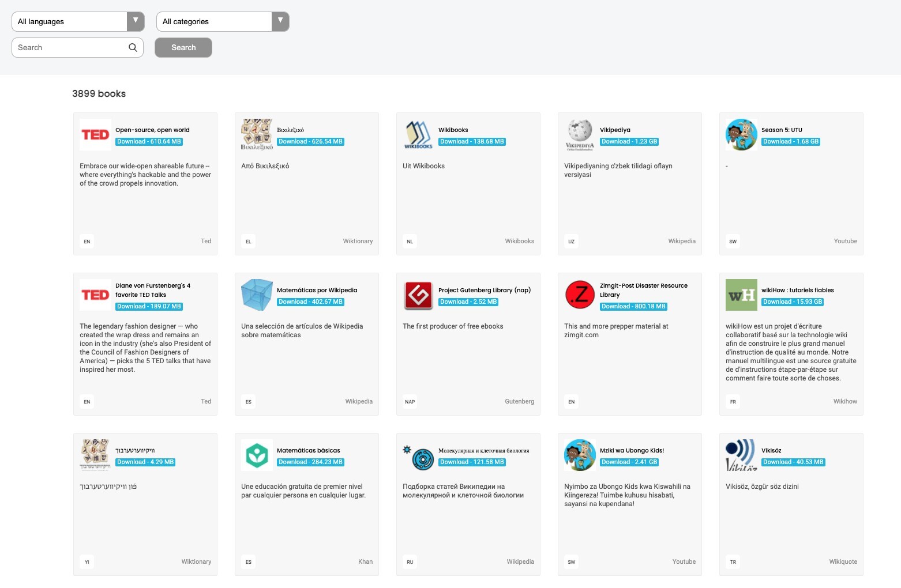The width and height of the screenshot is (901, 588).
Task: Click the TED logo for Open-source, open world
Action: pyautogui.click(x=95, y=135)
